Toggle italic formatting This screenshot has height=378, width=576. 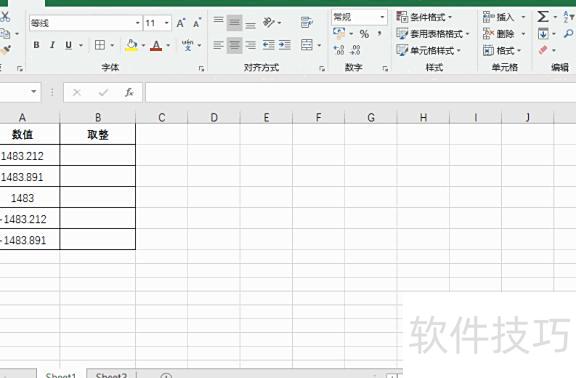[x=52, y=45]
